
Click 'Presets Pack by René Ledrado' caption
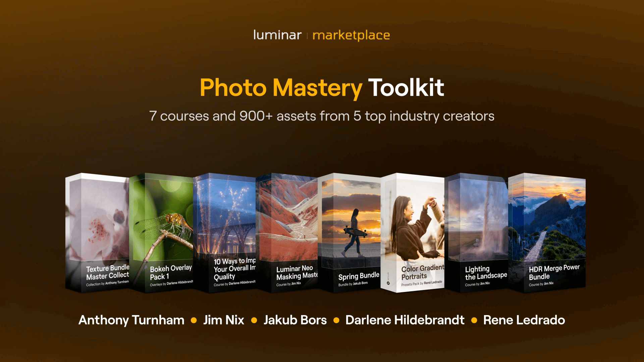tap(422, 283)
